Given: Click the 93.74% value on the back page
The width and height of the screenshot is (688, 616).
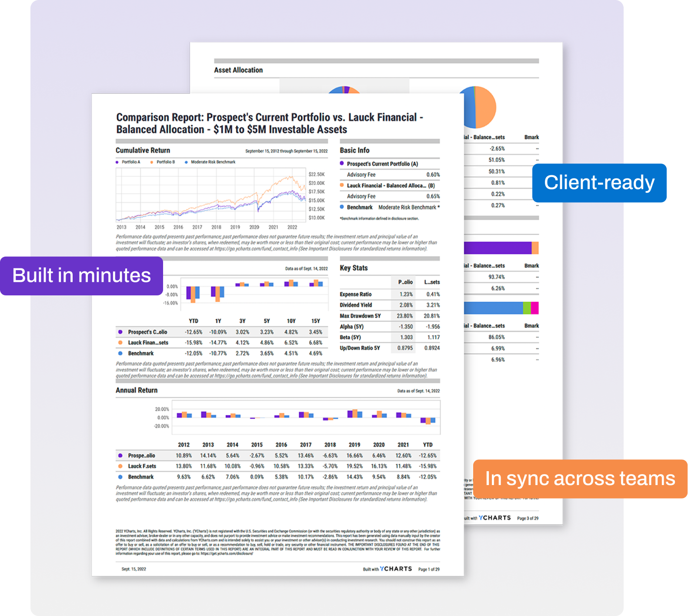Looking at the screenshot, I should click(497, 277).
